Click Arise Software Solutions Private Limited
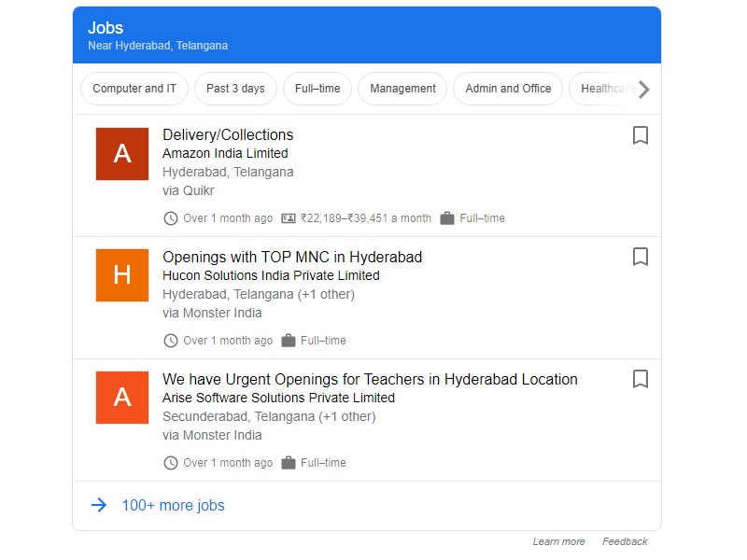Image resolution: width=747 pixels, height=560 pixels. [x=278, y=399]
